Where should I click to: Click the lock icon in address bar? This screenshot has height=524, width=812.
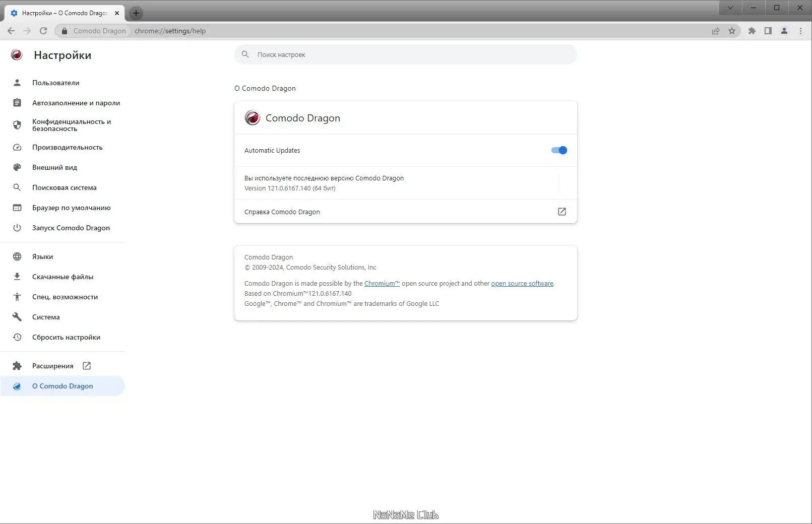[x=64, y=31]
